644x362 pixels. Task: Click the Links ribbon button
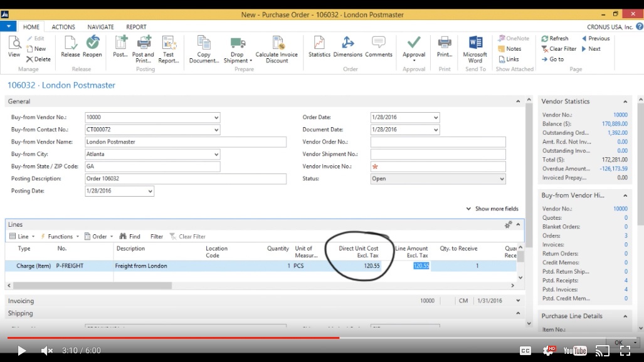509,59
